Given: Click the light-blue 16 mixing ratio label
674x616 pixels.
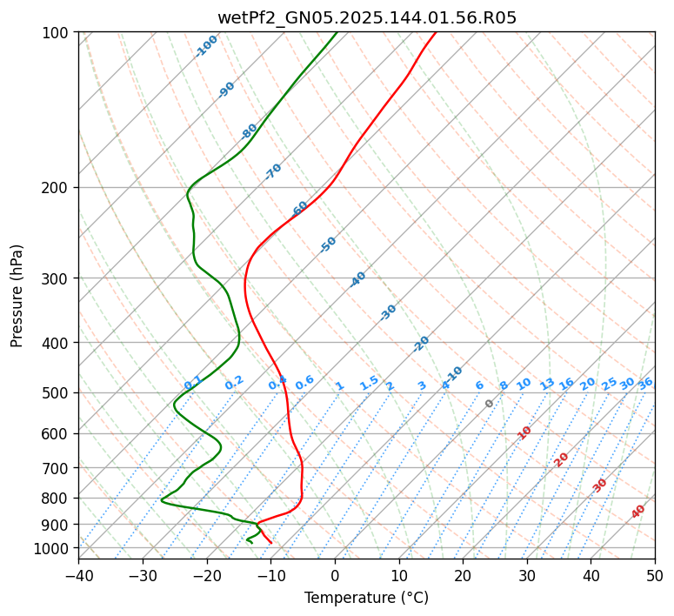Looking at the screenshot, I should (566, 384).
